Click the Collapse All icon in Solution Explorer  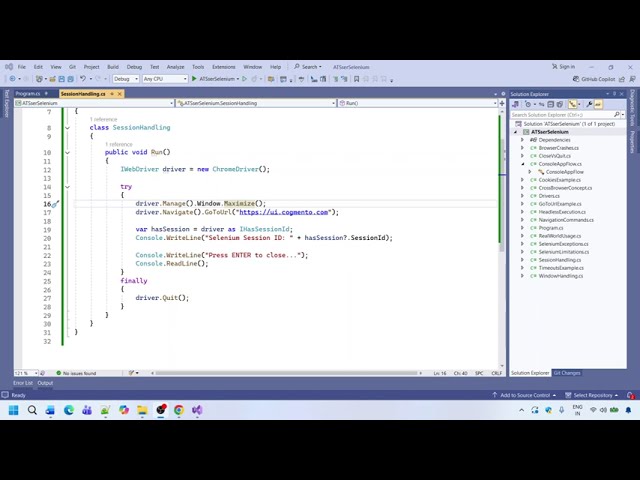tap(551, 104)
